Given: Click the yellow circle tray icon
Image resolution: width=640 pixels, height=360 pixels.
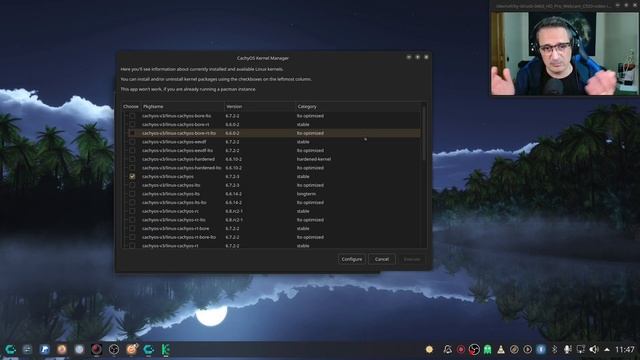Looking at the screenshot, I should 429,349.
